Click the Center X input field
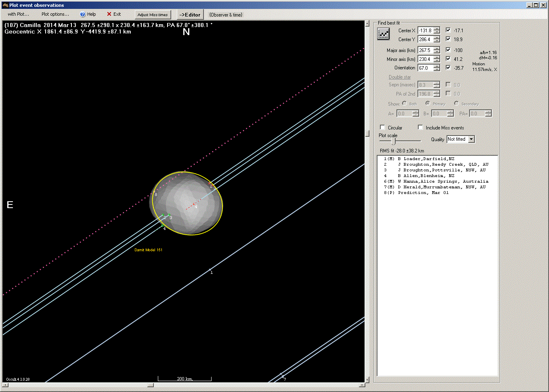The height and width of the screenshot is (392, 549). tap(425, 31)
